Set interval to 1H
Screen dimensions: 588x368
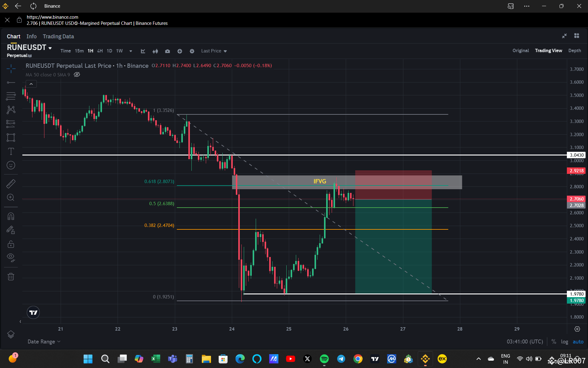coord(90,51)
